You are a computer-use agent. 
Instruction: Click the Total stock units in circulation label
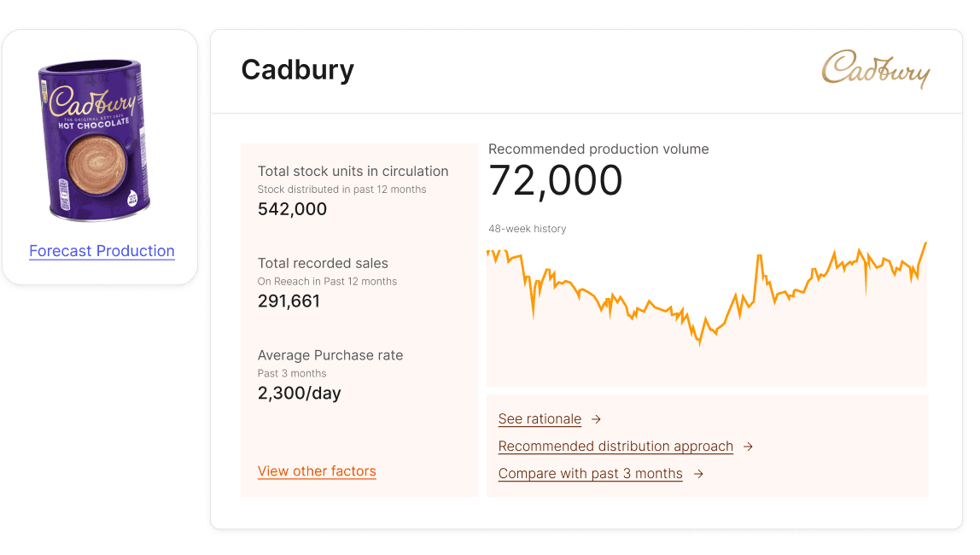coord(353,171)
